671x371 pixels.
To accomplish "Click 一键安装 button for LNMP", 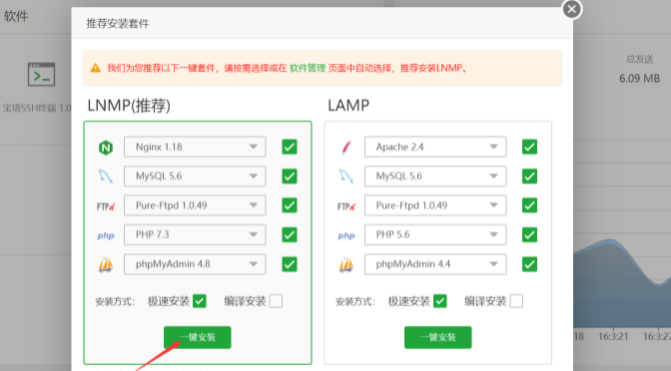I will (x=197, y=337).
